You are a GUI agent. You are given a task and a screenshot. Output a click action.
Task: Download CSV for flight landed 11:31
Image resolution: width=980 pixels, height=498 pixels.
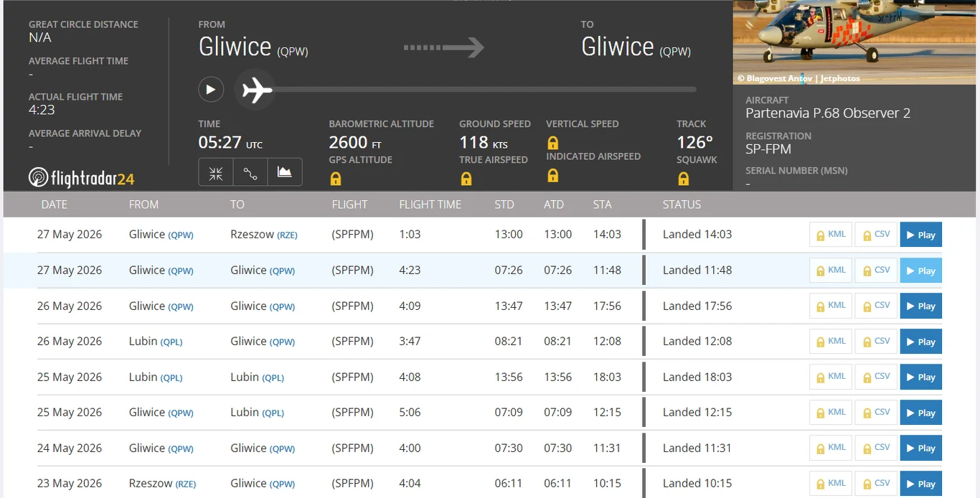876,448
